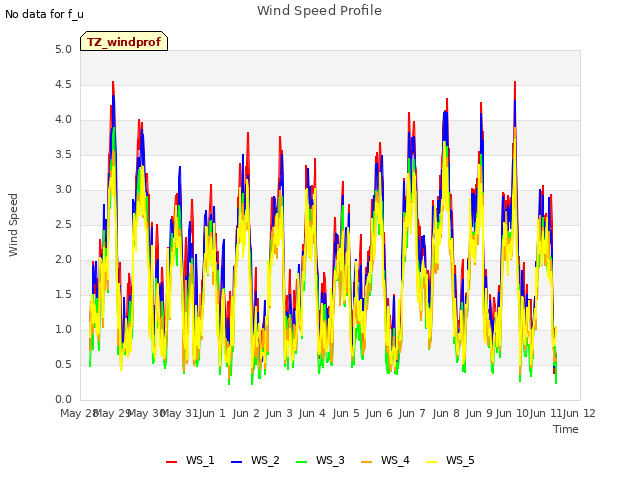
Task: Click the 0.0 y-axis tick label
Action: tap(63, 400)
